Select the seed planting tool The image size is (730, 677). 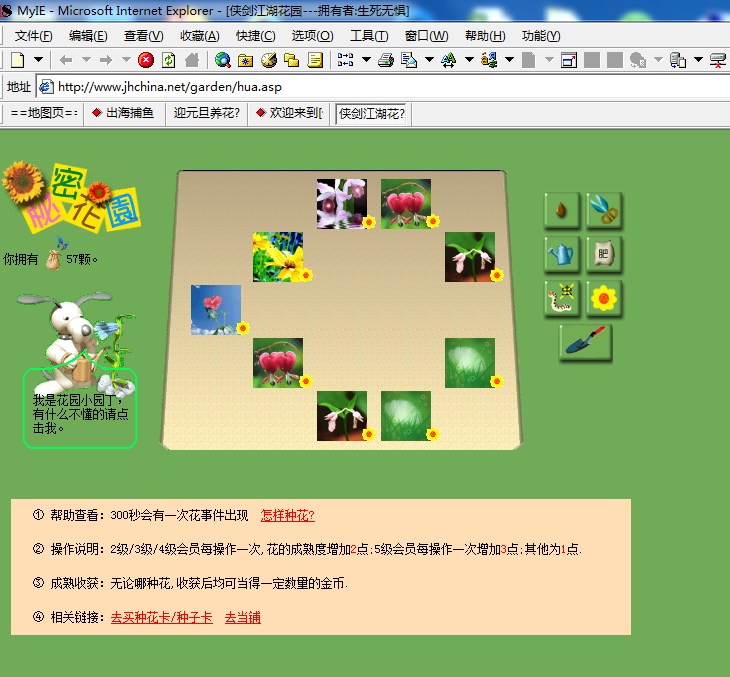coord(562,210)
